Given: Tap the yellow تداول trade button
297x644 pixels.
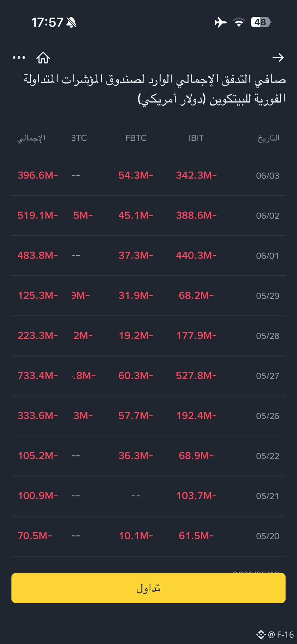Looking at the screenshot, I should [x=148, y=588].
